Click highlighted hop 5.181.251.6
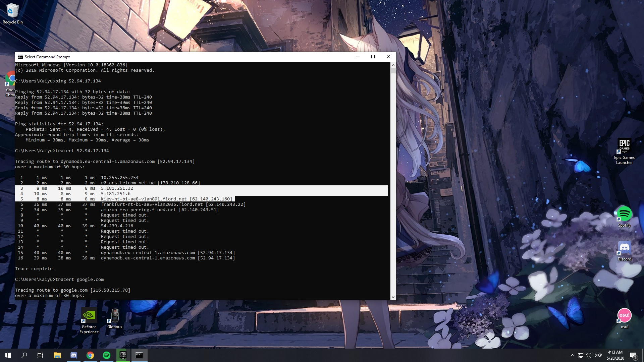 coord(116,194)
